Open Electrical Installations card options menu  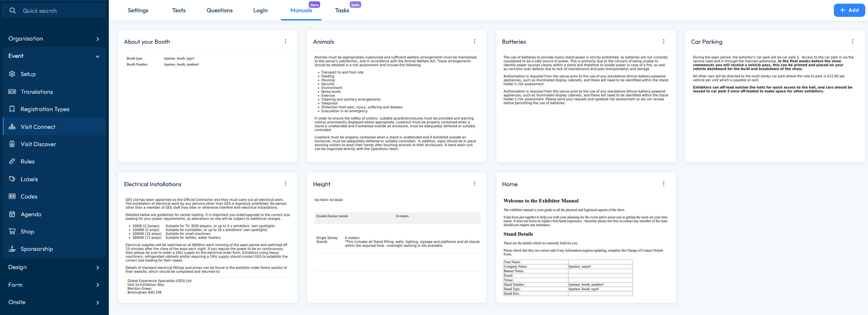tap(286, 183)
